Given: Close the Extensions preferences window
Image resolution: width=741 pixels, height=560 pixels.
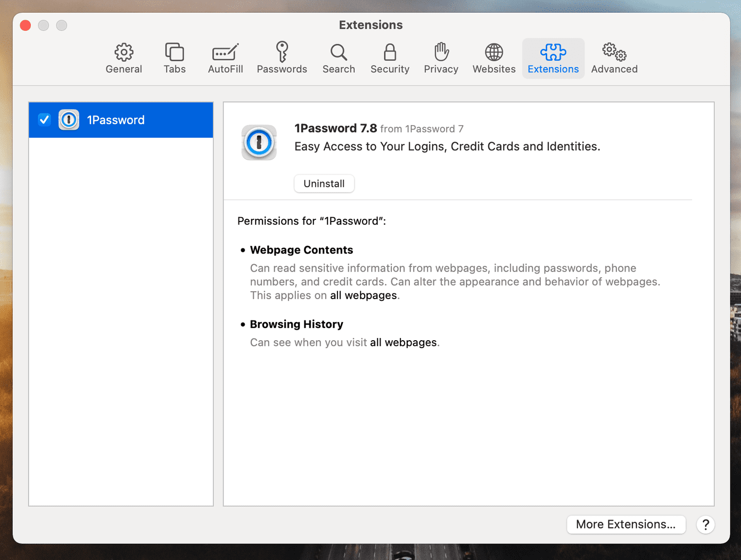Looking at the screenshot, I should pos(26,25).
